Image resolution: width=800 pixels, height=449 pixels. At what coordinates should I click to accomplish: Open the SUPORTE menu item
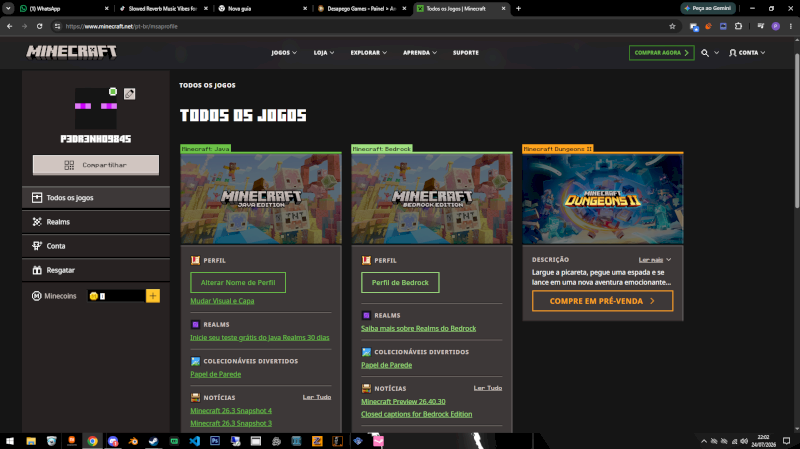point(465,53)
